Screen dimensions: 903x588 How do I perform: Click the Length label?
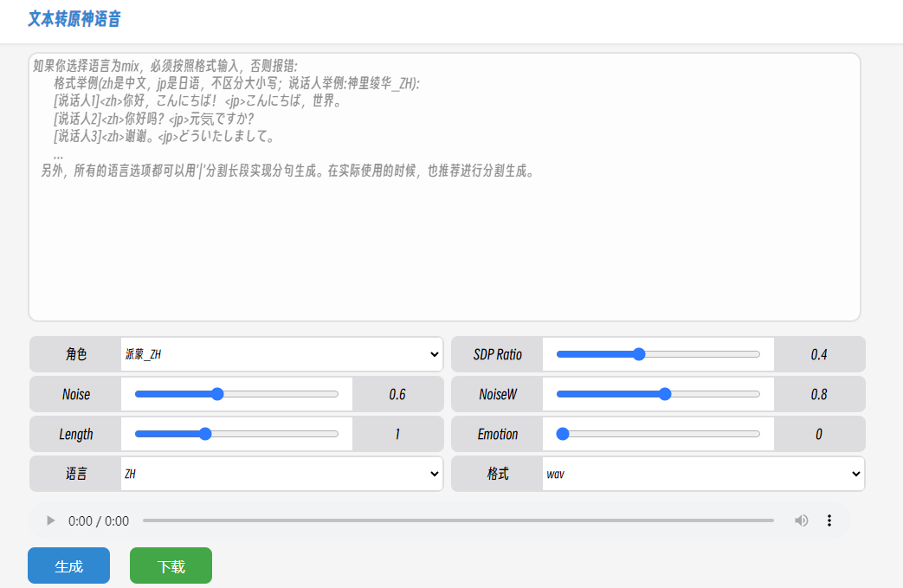tap(76, 434)
